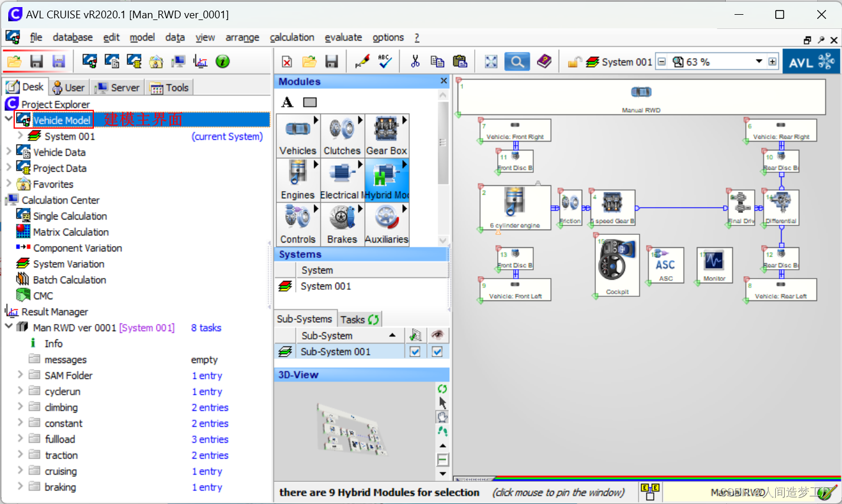
Task: Select the arrow pointer tool in 3D-View
Action: pos(442,402)
